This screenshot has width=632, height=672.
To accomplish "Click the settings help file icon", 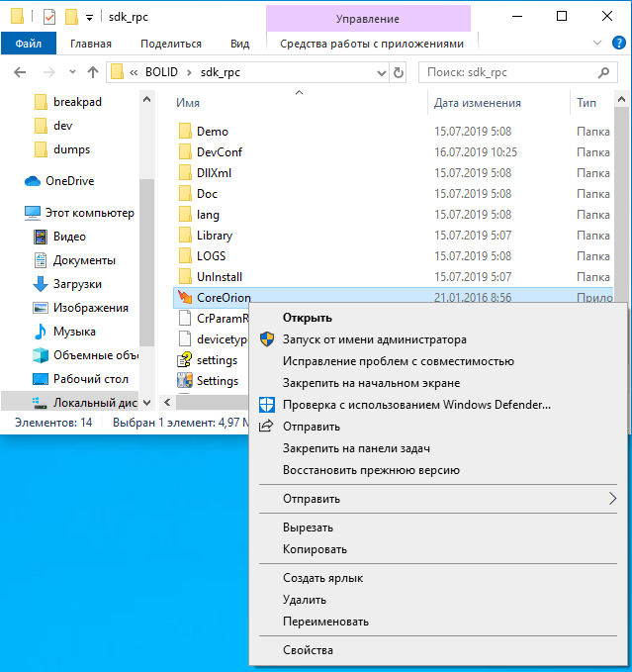I will click(185, 359).
